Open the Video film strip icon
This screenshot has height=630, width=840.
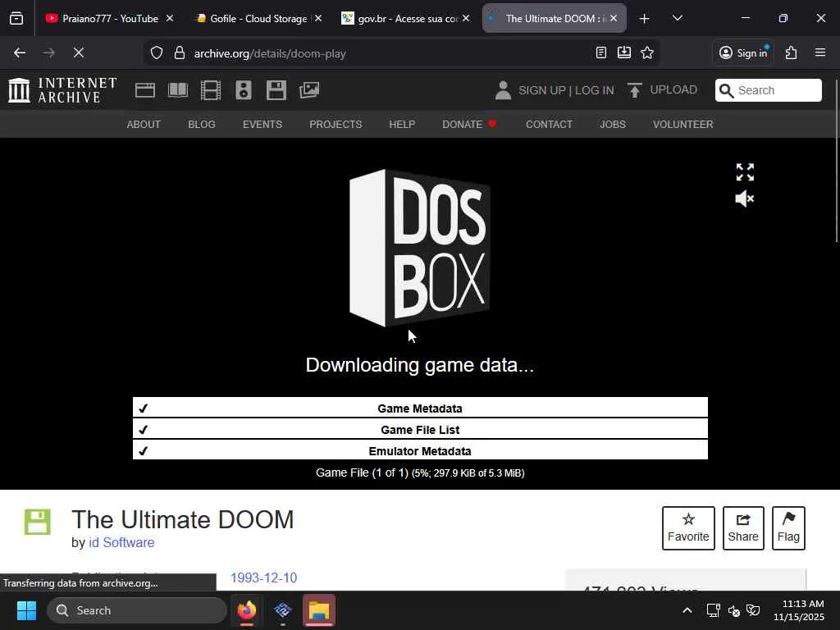click(x=211, y=90)
